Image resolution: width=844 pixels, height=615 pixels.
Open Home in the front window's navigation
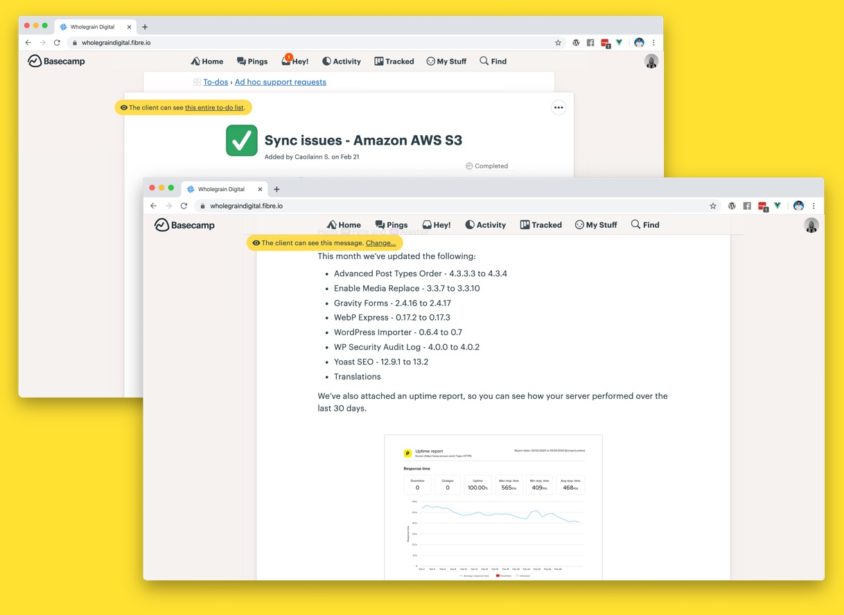pos(343,225)
